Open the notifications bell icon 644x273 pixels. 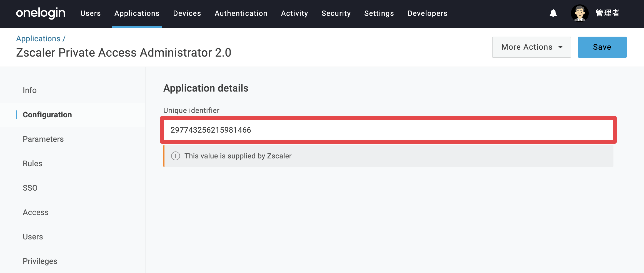click(x=553, y=13)
